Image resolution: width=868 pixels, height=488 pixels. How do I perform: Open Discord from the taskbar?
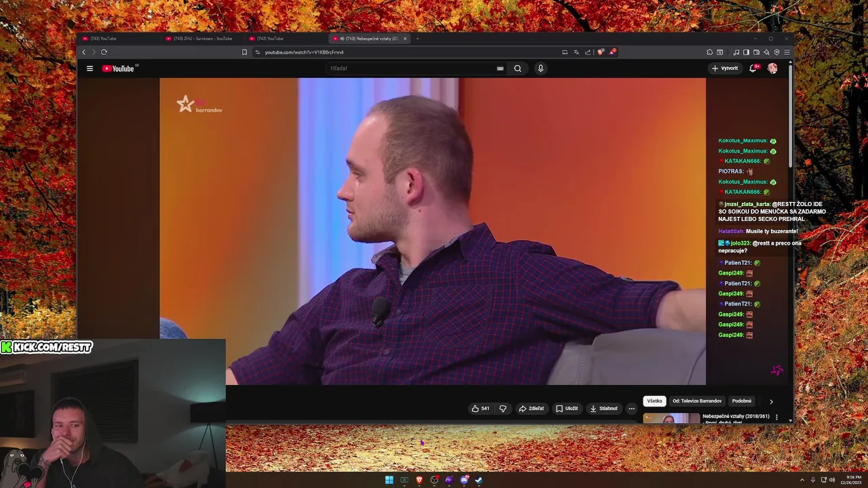click(464, 480)
